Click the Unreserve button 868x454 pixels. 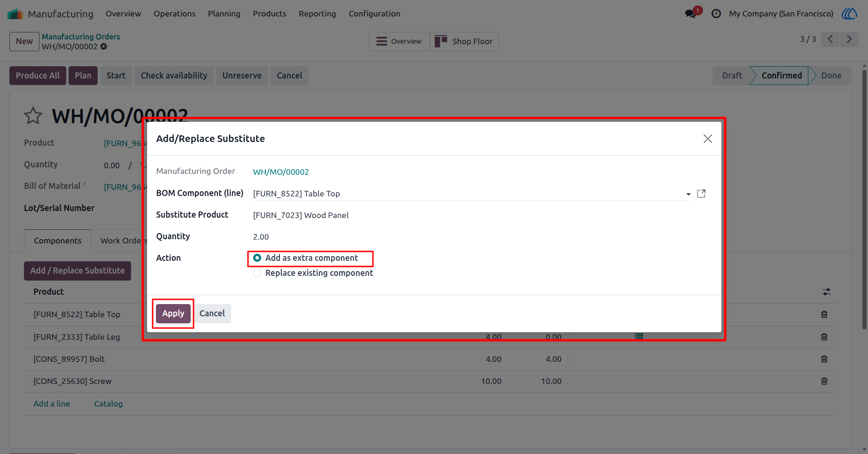(242, 76)
